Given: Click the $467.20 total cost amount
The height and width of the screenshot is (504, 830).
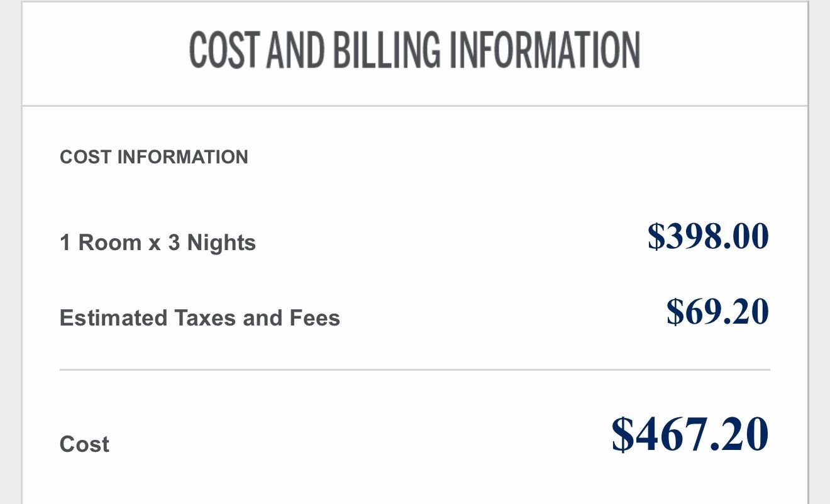Looking at the screenshot, I should pyautogui.click(x=690, y=434).
